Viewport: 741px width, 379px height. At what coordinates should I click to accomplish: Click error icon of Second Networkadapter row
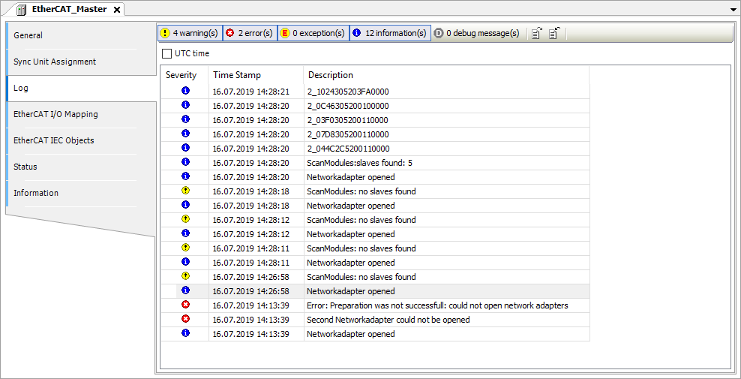click(185, 319)
